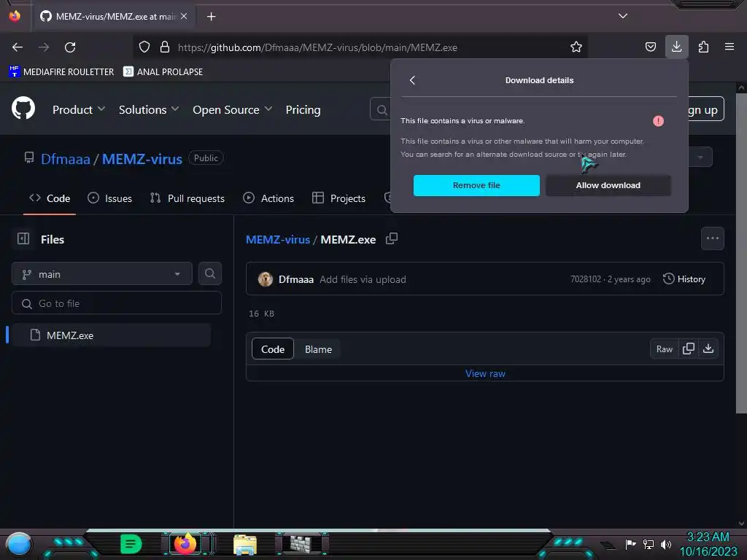Image resolution: width=747 pixels, height=560 pixels.
Task: Open the taskbar clock and date
Action: [708, 544]
